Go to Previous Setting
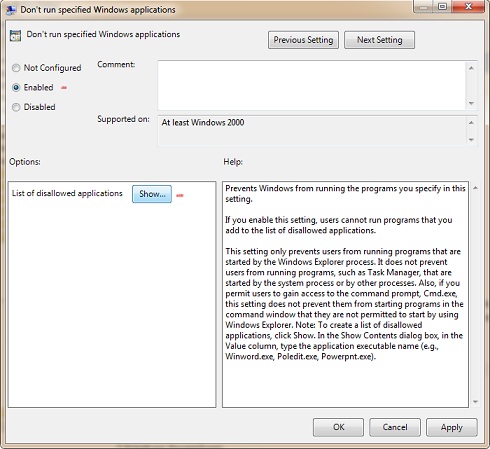The height and width of the screenshot is (449, 490). click(303, 40)
